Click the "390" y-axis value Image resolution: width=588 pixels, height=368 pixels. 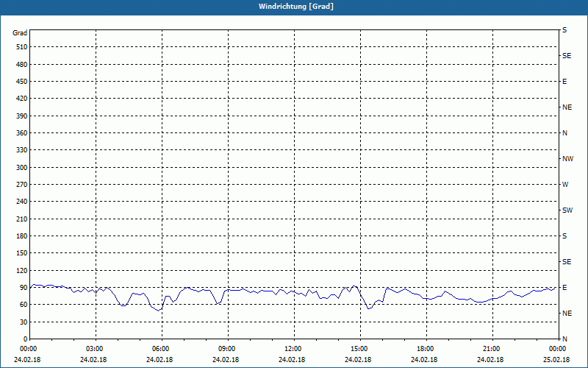(22, 116)
